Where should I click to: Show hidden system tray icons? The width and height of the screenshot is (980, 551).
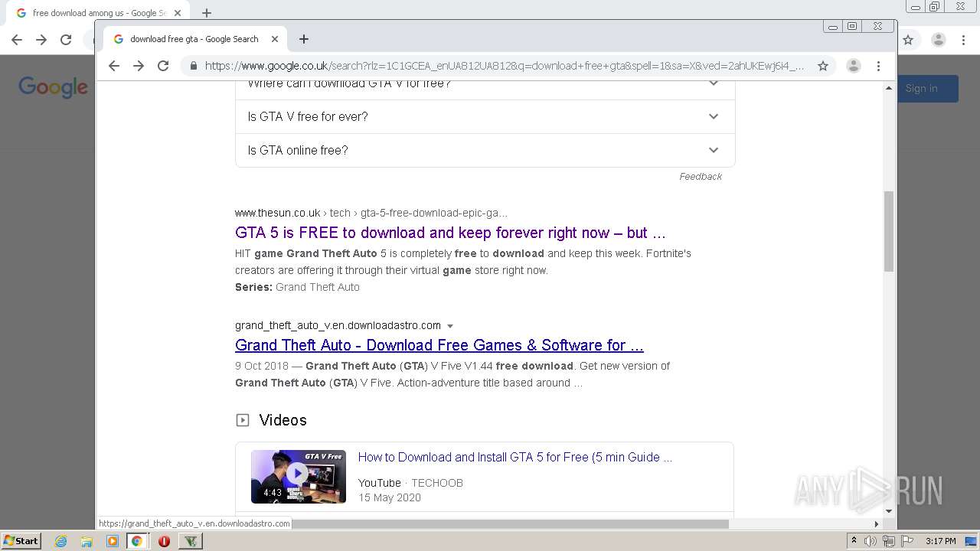coord(854,541)
